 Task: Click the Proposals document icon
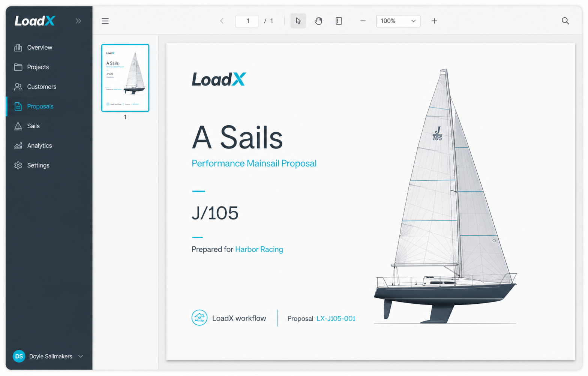pyautogui.click(x=18, y=106)
